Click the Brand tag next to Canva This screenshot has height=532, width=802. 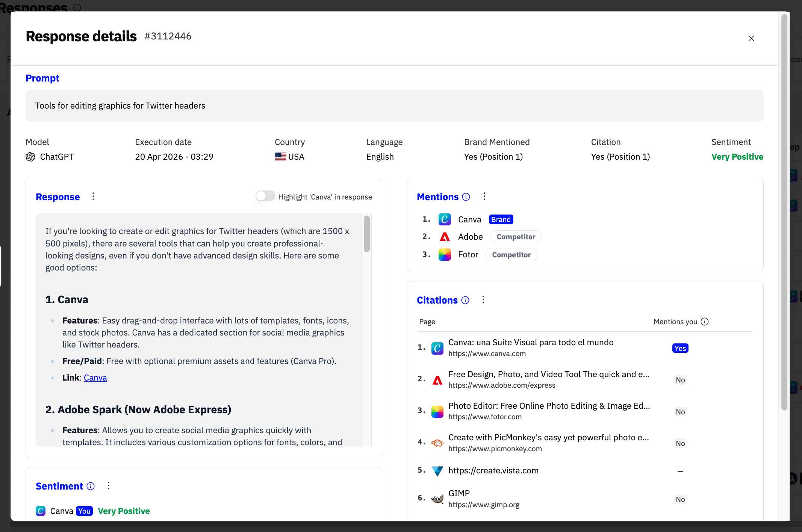(501, 219)
